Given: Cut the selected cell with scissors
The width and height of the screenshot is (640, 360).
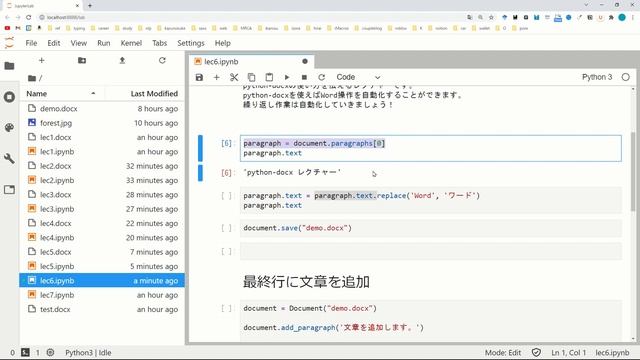Looking at the screenshot, I should click(234, 77).
